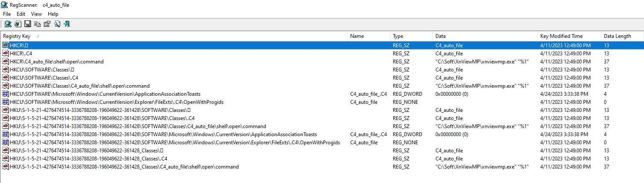Click the binary icon of the HKCU ApplicationAssociationToasts row
Viewport: 644px width, 183px height.
(x=6, y=94)
